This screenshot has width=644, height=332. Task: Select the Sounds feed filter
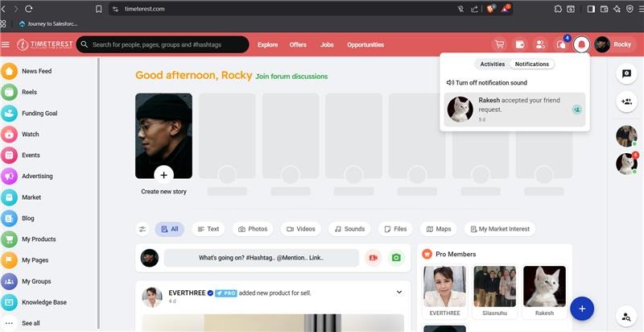[349, 229]
